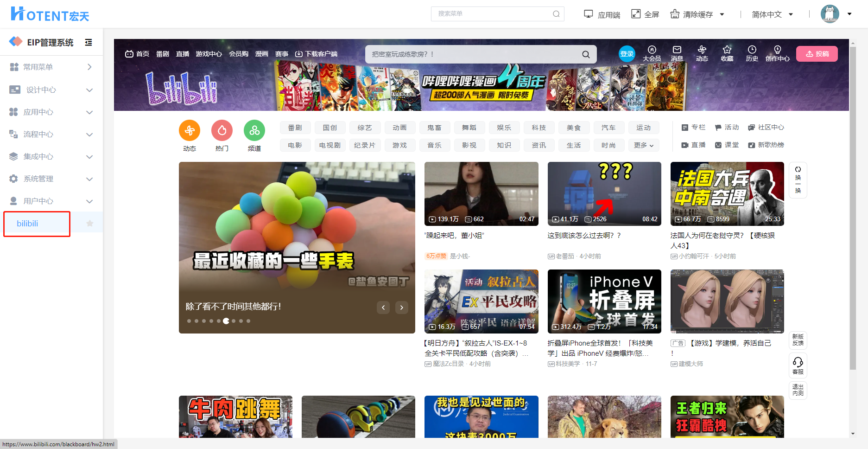Open 游戏中心 in bilibili top nav
The height and width of the screenshot is (449, 868).
click(209, 54)
